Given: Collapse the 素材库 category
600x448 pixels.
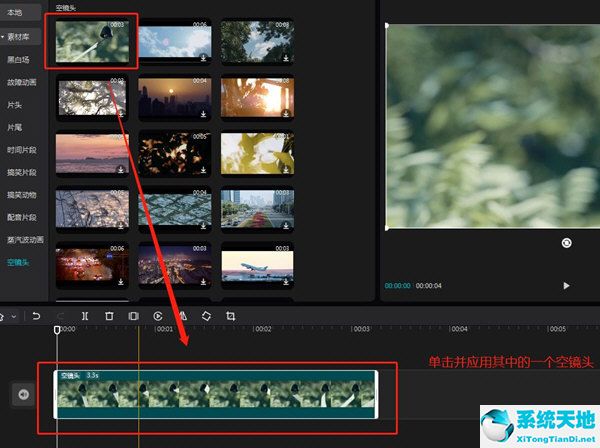Looking at the screenshot, I should coord(3,37).
